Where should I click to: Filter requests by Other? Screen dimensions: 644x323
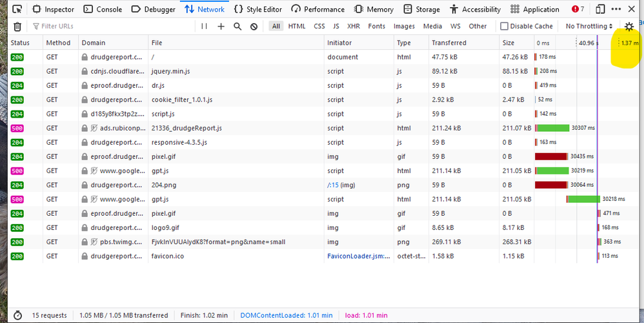click(478, 26)
